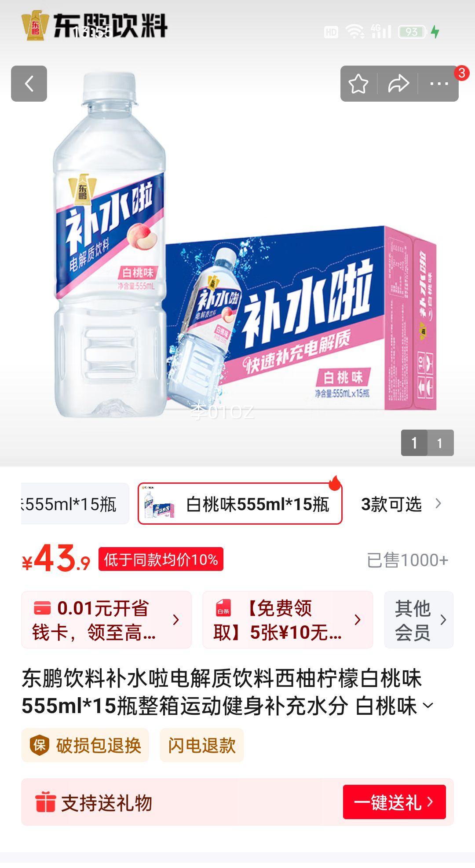Tap the image page indicator 1/1
This screenshot has height=868, width=475.
click(427, 443)
